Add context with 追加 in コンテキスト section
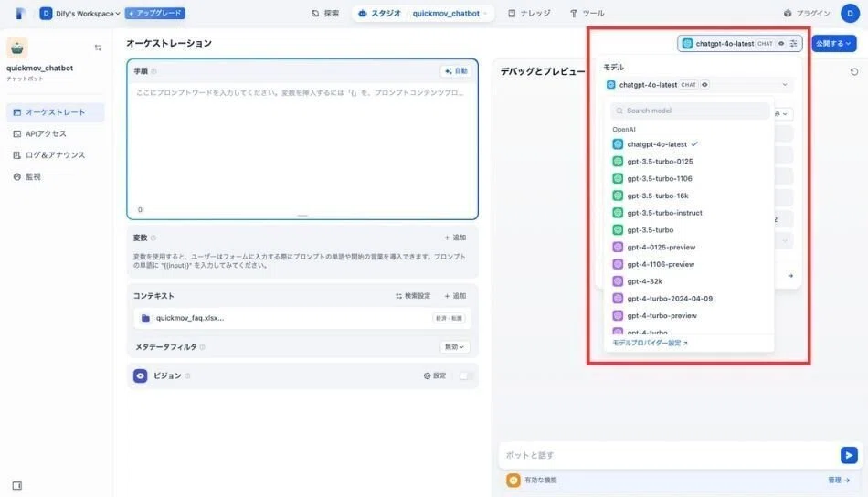Image resolution: width=868 pixels, height=497 pixels. [455, 296]
